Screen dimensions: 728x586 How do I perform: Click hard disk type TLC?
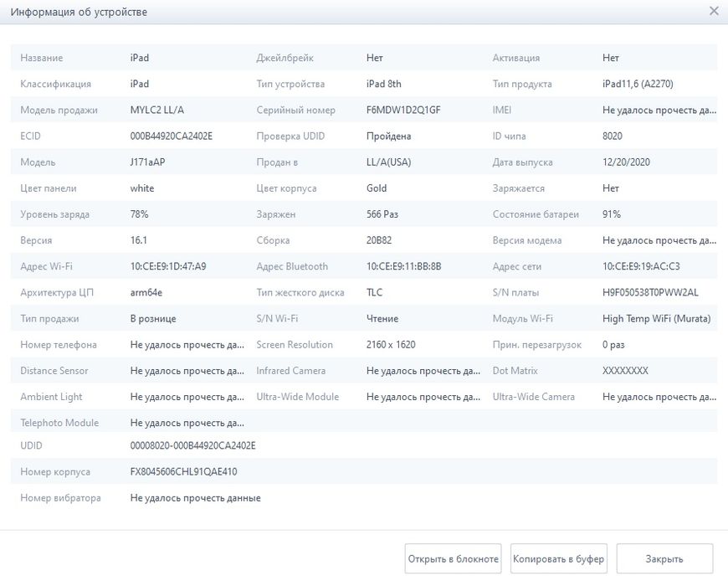(x=374, y=292)
